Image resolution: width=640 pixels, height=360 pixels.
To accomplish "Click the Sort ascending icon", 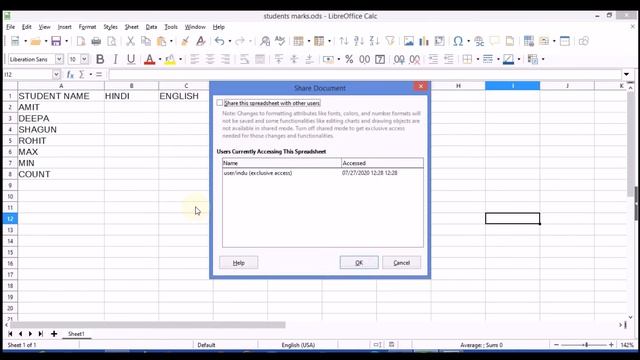I will point(359,41).
